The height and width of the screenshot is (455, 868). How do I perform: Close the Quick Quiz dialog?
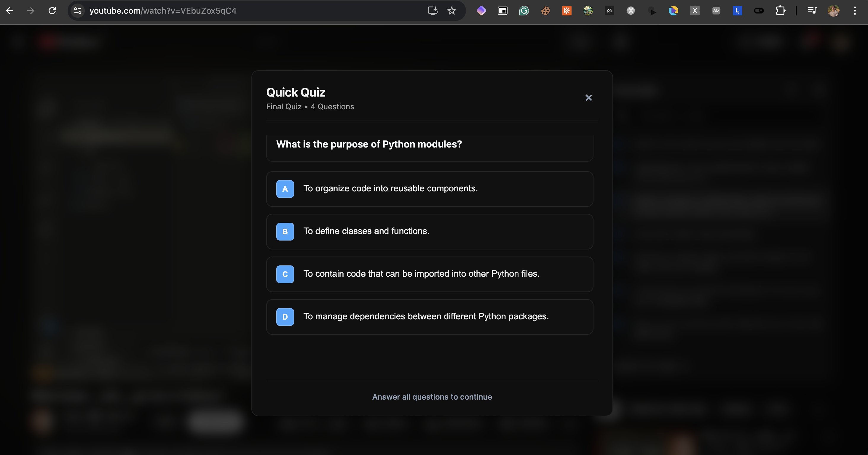point(588,98)
